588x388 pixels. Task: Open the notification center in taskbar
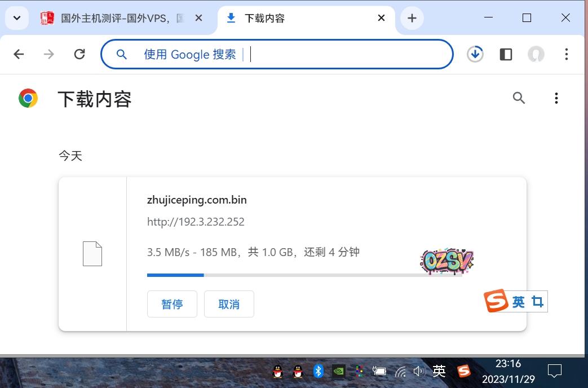[555, 371]
